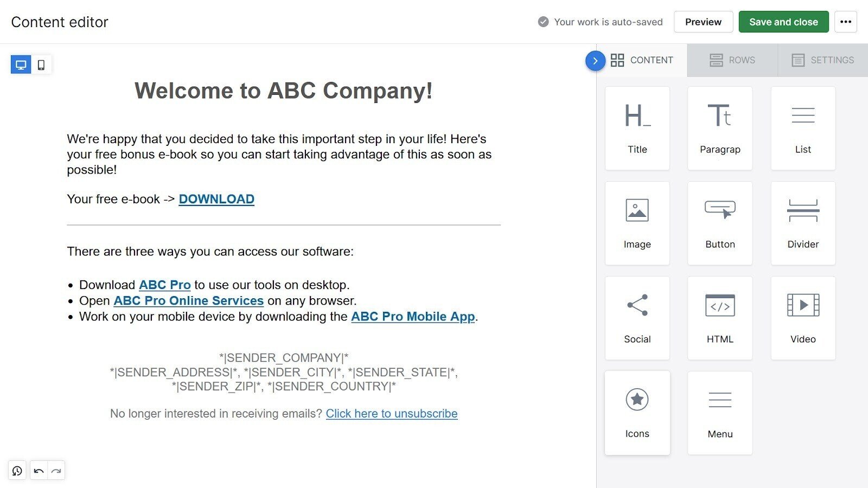Click the Undo arrow
This screenshot has width=868, height=488.
point(38,471)
